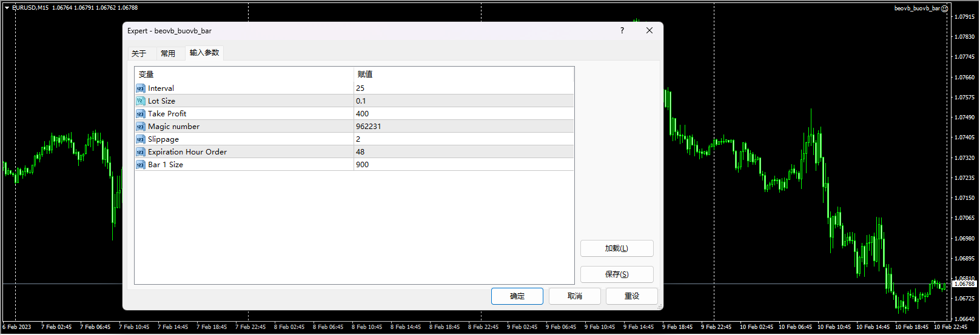This screenshot has width=980, height=335.
Task: Expand the EURUSD,M15 chart title arrow
Action: tap(7, 8)
